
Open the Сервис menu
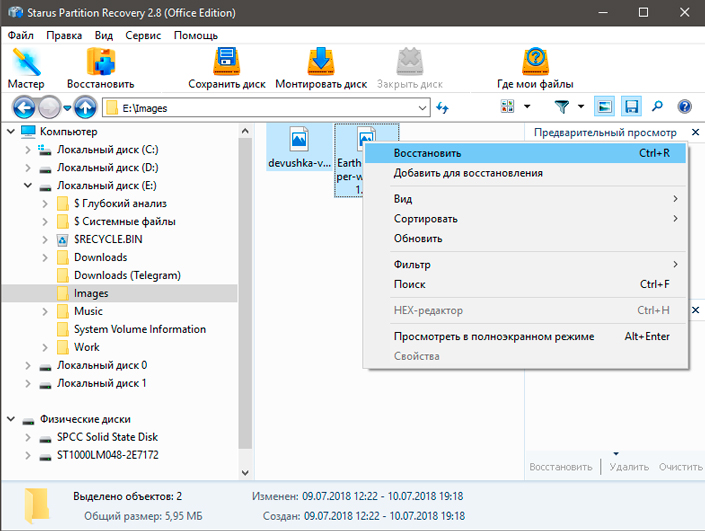coord(143,35)
